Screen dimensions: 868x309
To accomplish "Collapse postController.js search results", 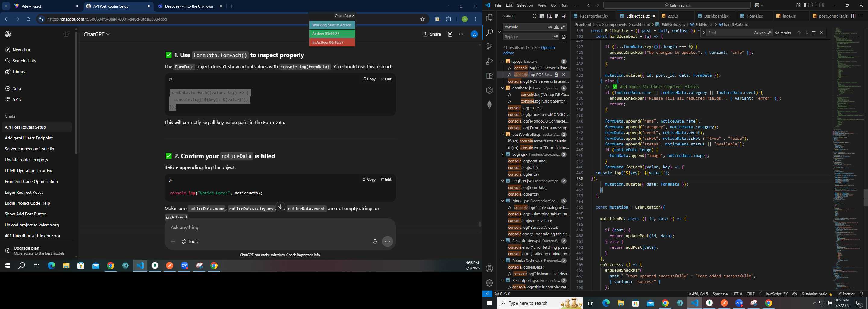I will click(x=502, y=134).
